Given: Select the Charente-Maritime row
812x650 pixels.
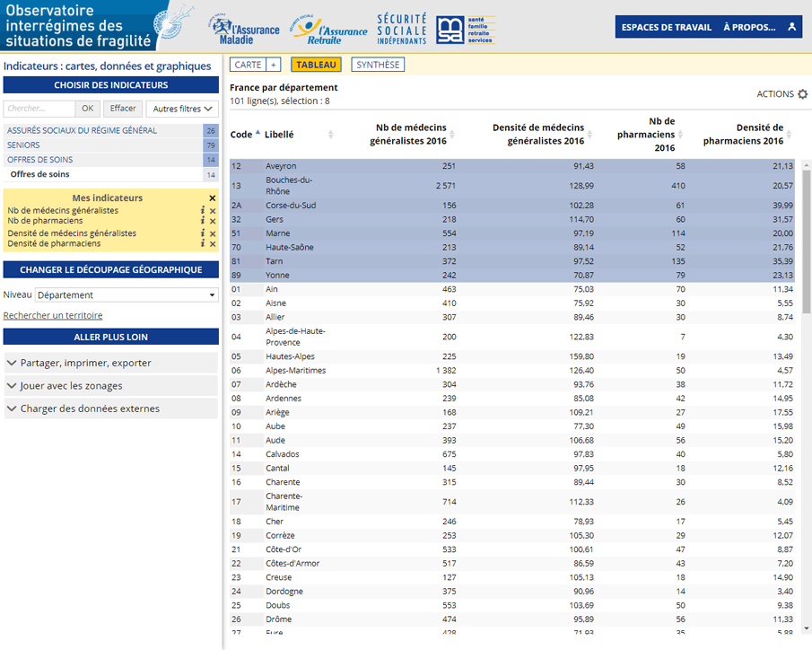Looking at the screenshot, I should click(x=512, y=502).
